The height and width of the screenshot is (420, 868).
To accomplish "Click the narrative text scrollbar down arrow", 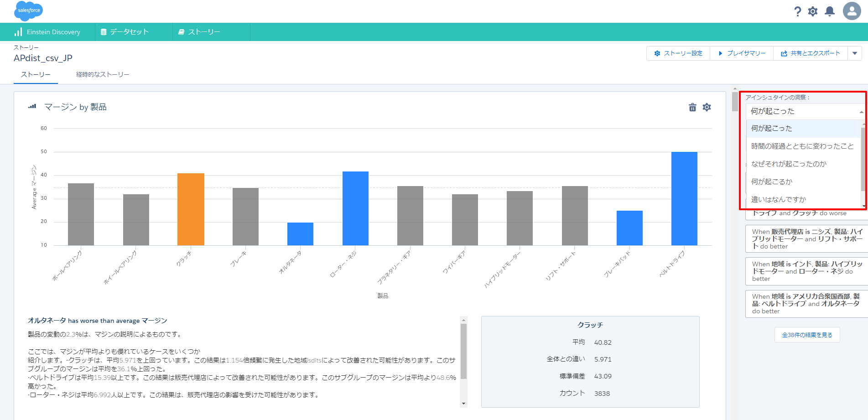I will pyautogui.click(x=463, y=403).
